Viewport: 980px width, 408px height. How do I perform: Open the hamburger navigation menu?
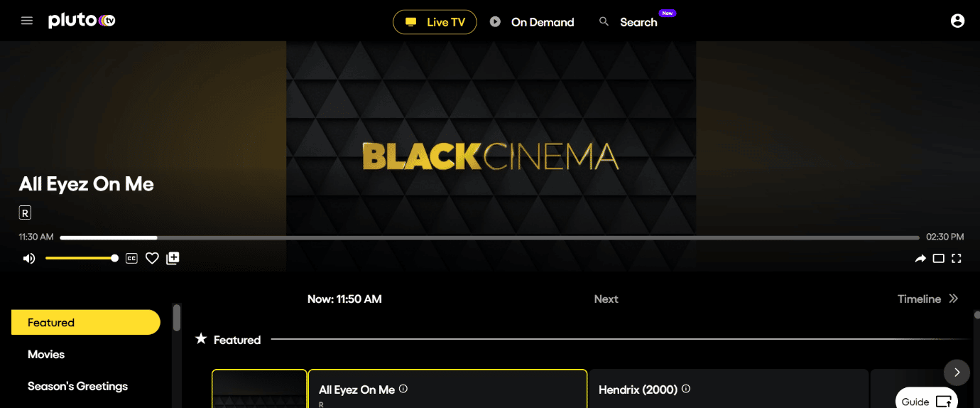[x=27, y=21]
